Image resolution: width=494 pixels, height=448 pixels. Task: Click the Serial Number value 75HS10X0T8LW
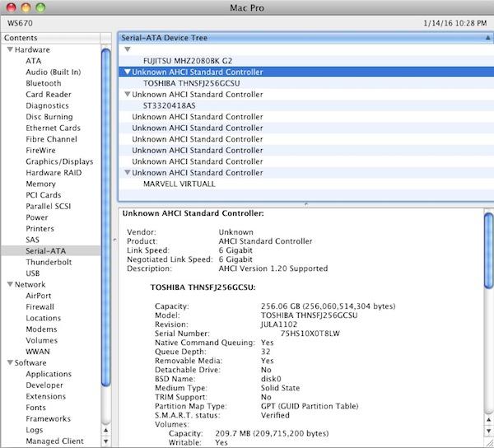(310, 334)
